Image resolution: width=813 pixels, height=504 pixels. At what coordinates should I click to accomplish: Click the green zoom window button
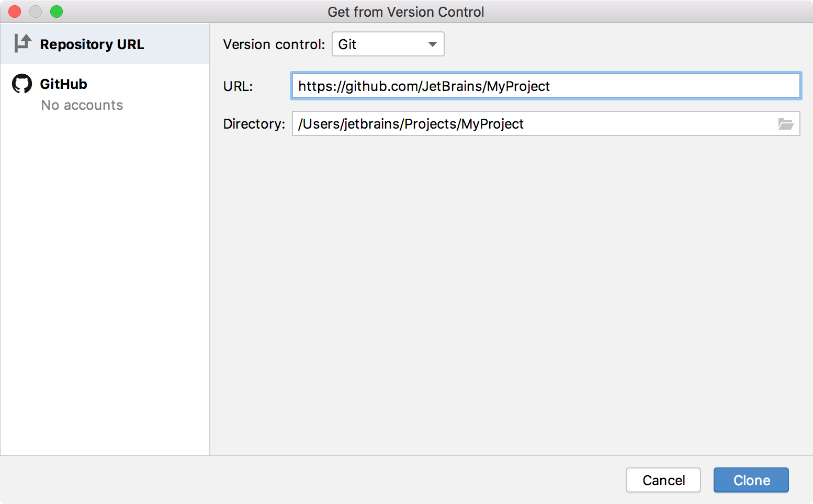[57, 12]
